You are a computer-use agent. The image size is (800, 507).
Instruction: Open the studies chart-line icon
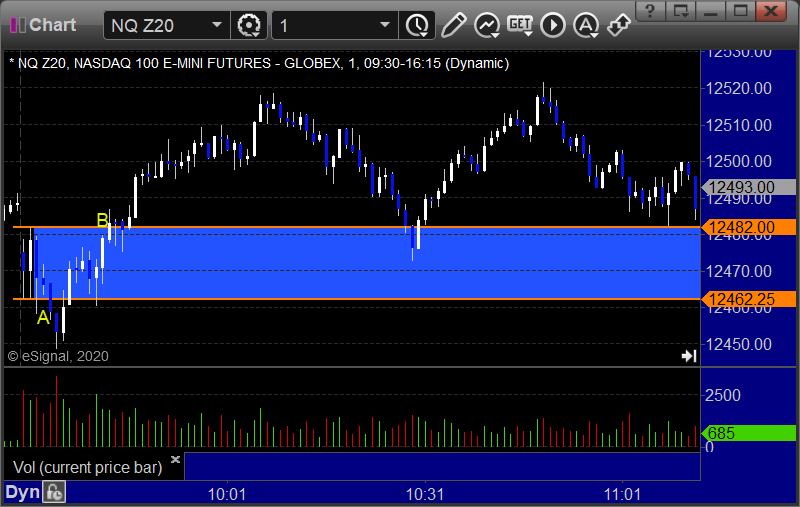(487, 25)
